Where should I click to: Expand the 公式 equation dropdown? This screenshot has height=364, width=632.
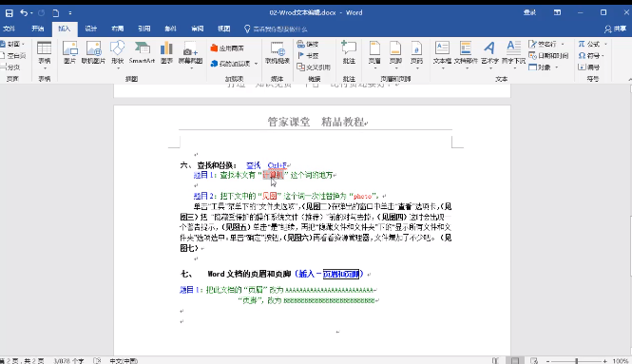605,44
